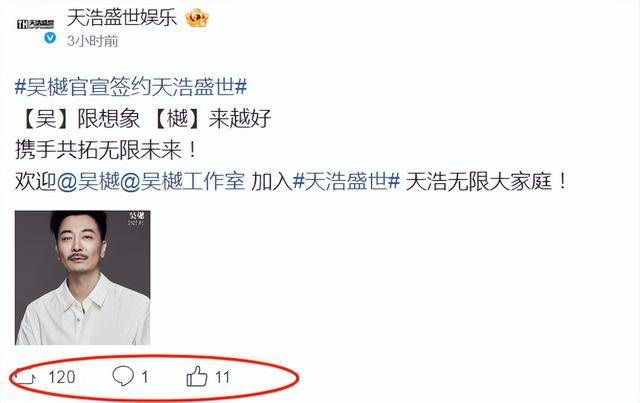Screen dimensions: 640x403
Task: Click the repost arrow icon
Action: pyautogui.click(x=26, y=377)
